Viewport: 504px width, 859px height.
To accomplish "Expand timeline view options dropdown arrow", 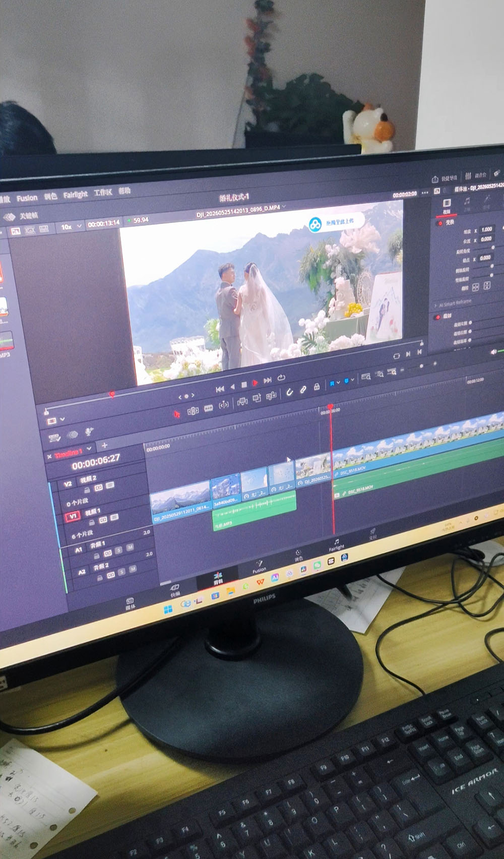I will tap(62, 419).
